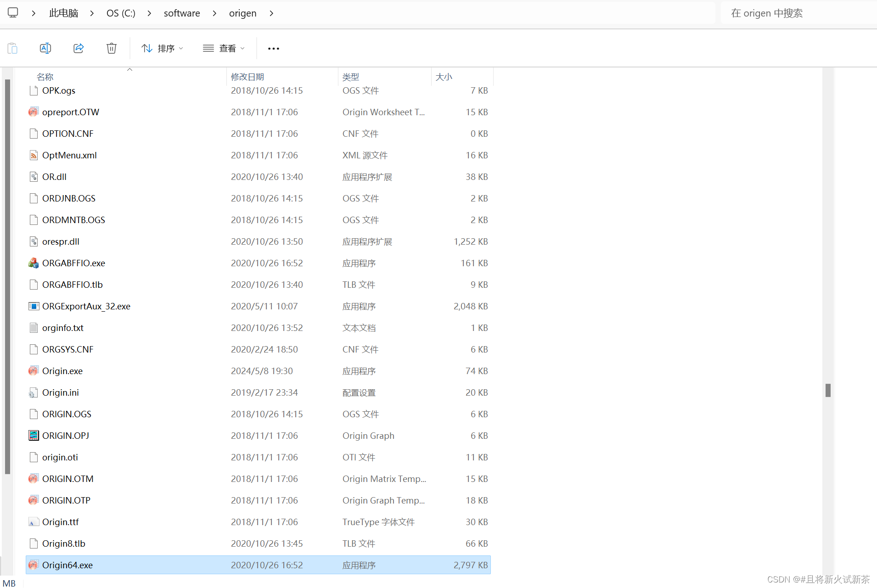The width and height of the screenshot is (877, 588).
Task: Open the View (查看) dropdown
Action: point(224,48)
